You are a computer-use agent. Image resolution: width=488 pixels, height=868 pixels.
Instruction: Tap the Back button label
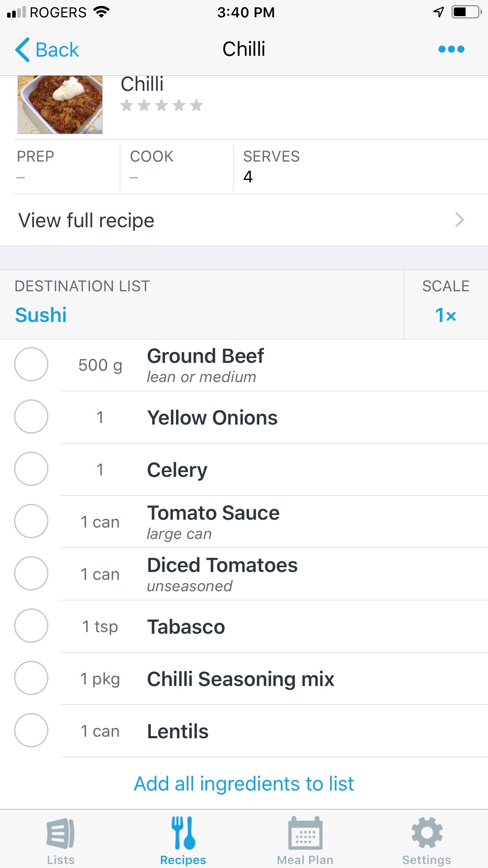point(57,50)
